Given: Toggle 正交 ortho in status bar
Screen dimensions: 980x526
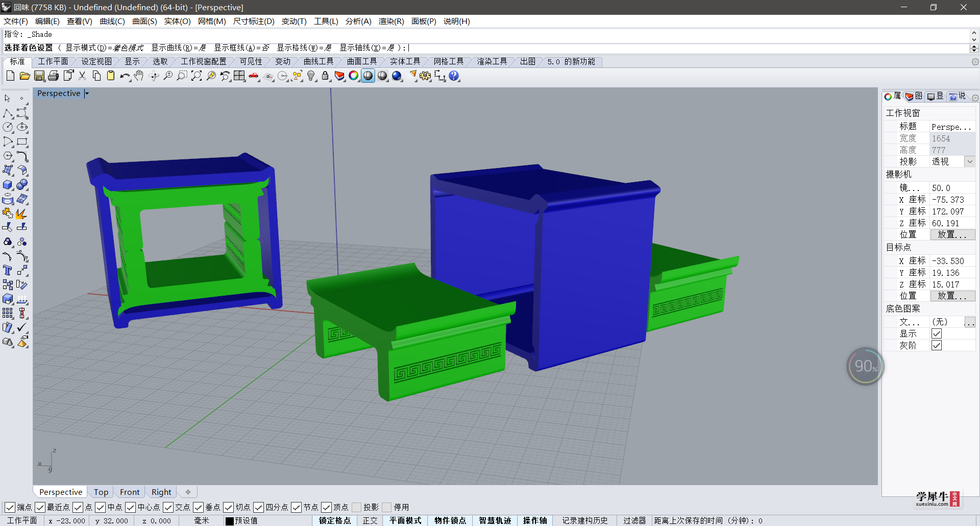Looking at the screenshot, I should click(370, 520).
